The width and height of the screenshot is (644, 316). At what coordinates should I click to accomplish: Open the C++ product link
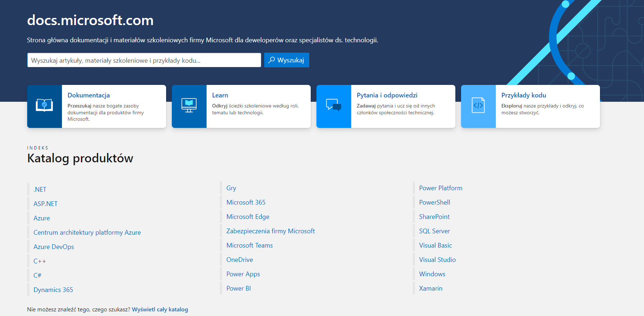[40, 261]
